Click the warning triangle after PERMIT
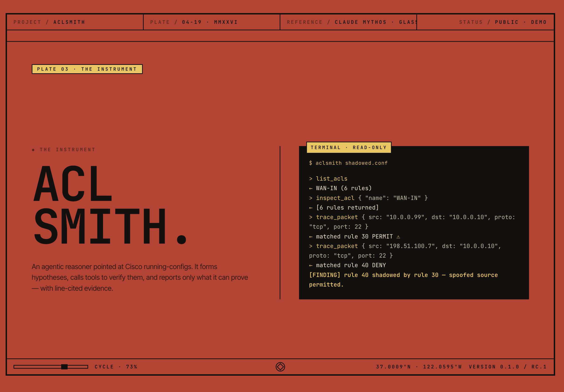The width and height of the screenshot is (564, 392). (398, 237)
